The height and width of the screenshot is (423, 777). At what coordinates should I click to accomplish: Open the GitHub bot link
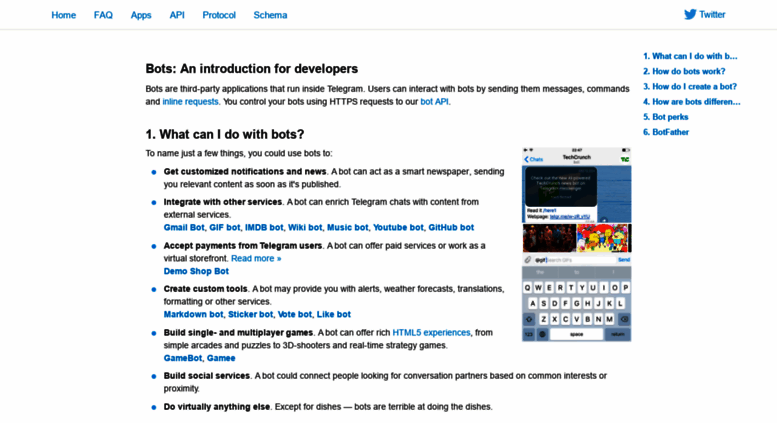coord(451,227)
